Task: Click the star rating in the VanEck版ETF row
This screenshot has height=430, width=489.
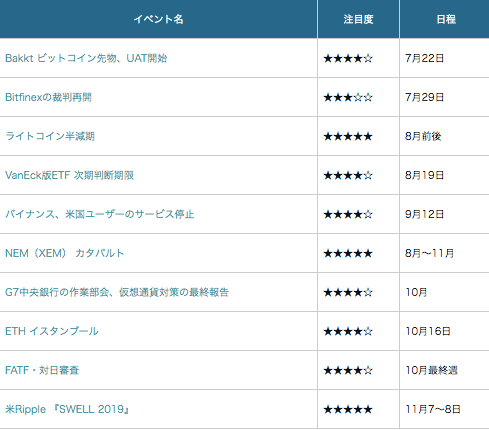Action: tap(348, 176)
